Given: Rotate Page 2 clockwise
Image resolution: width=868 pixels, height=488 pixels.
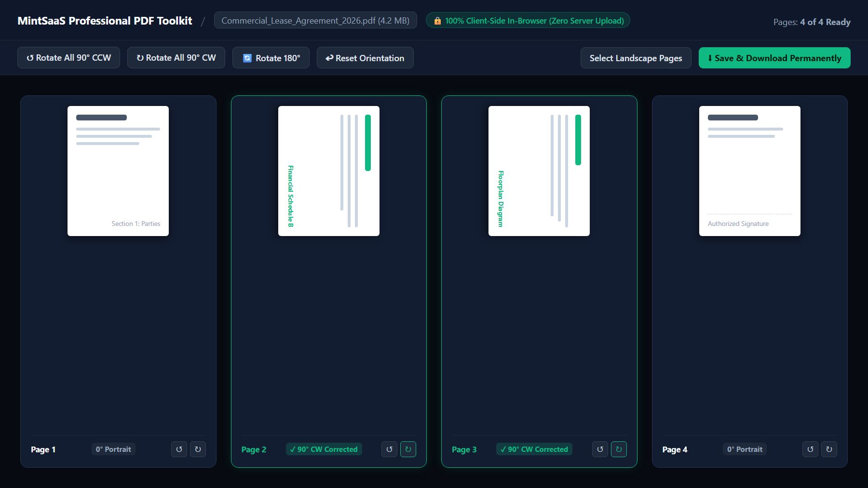Looking at the screenshot, I should (x=408, y=449).
